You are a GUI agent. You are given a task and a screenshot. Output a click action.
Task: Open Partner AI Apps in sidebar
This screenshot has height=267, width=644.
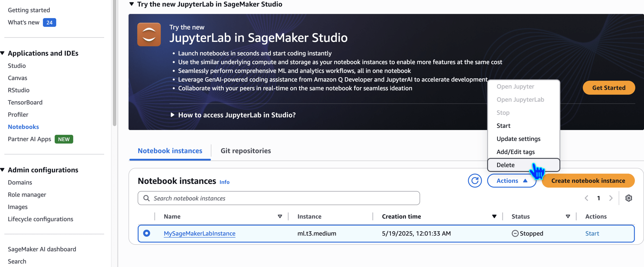point(29,139)
